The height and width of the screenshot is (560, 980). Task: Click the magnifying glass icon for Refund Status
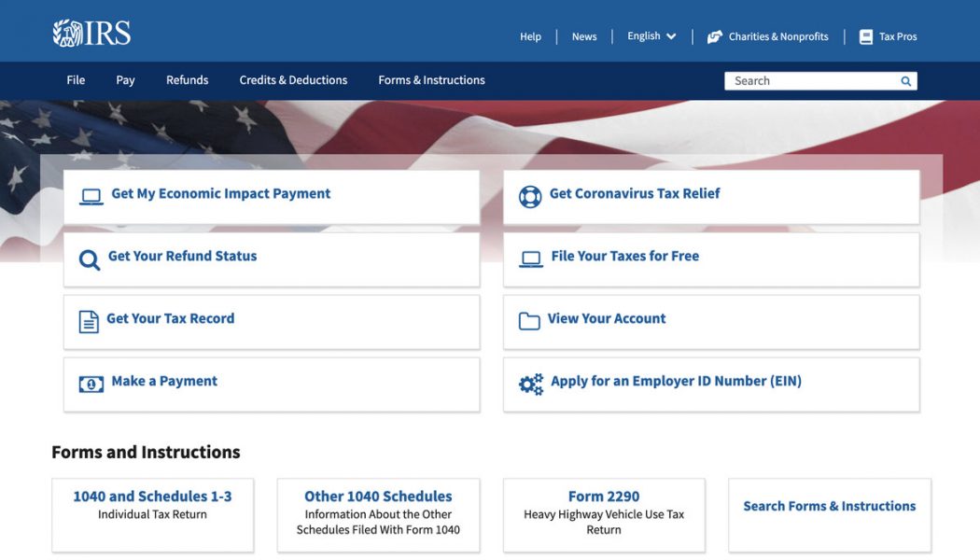tap(90, 259)
